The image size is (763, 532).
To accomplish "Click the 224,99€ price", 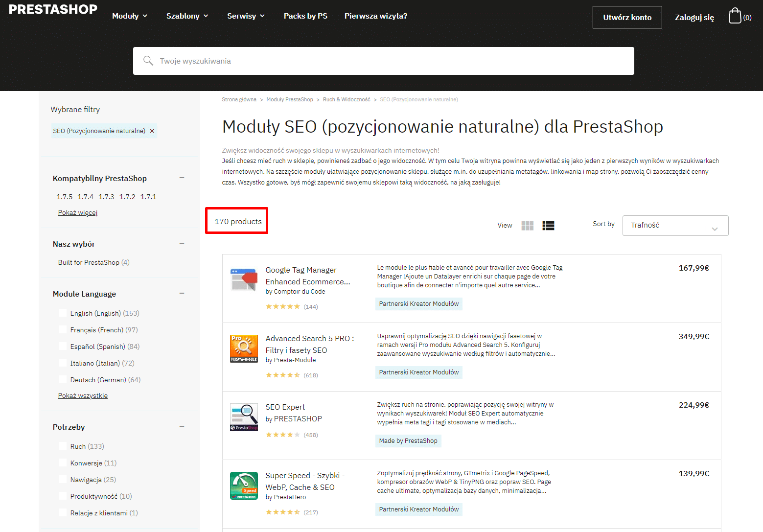I will tap(694, 405).
